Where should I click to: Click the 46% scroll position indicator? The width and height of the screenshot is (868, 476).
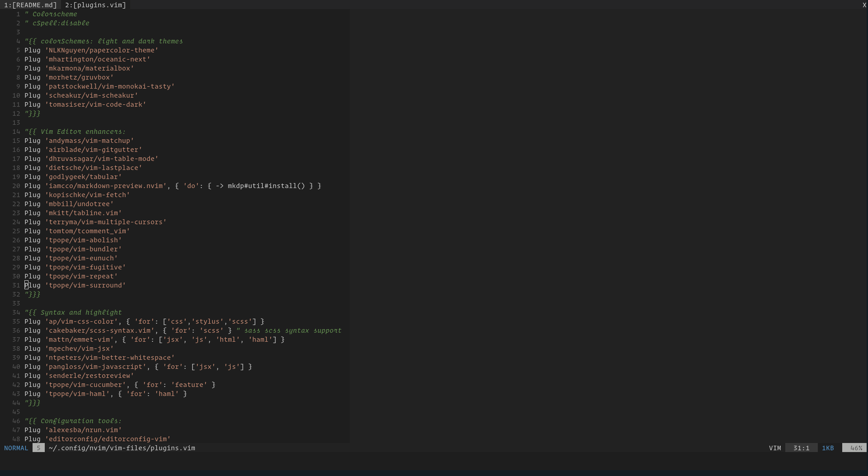coord(856,448)
